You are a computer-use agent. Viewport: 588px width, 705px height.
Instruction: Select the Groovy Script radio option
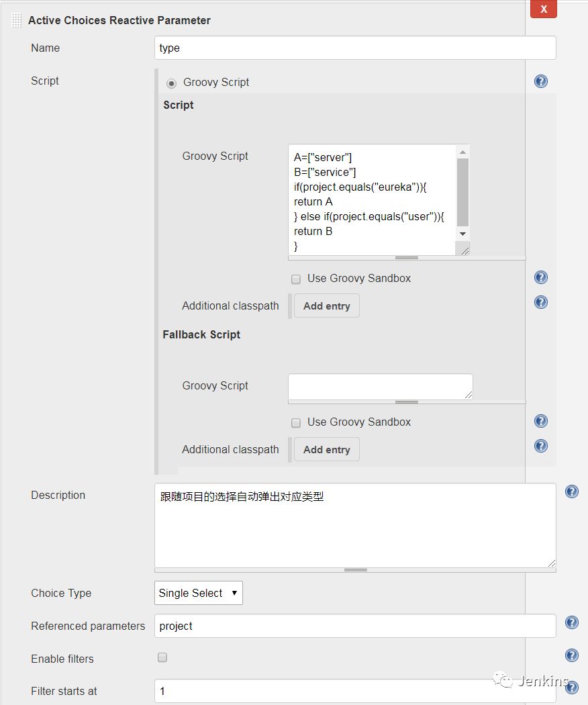171,83
